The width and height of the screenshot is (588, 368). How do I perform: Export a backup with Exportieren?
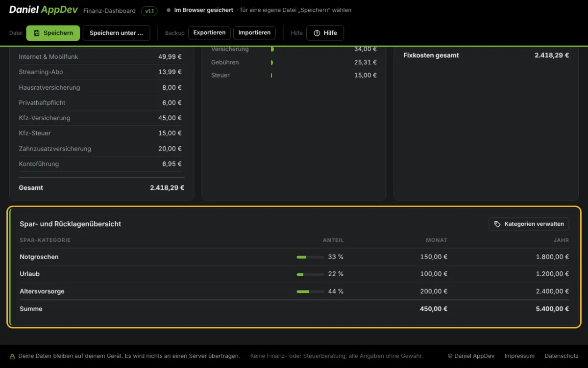(x=209, y=33)
